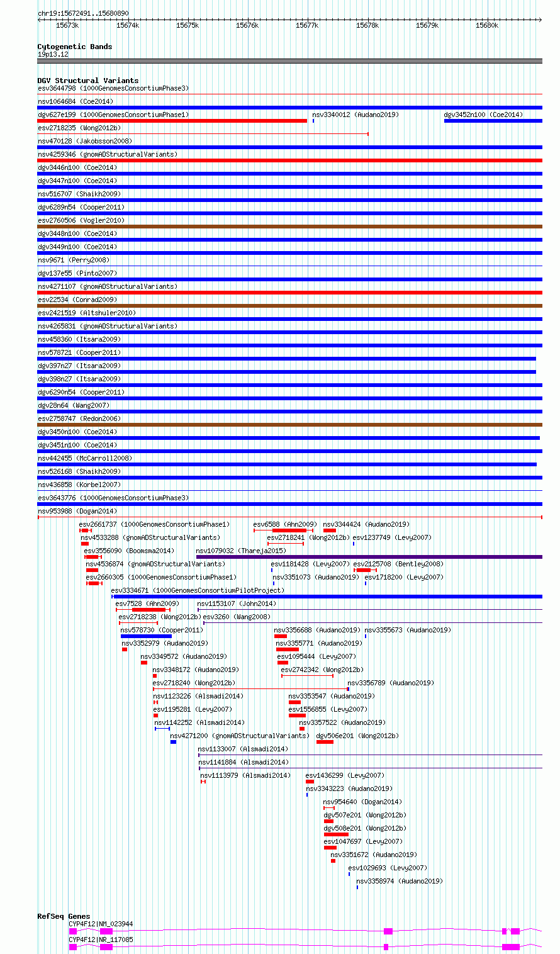This screenshot has height=954, width=560.
Task: Select the esv1095444 (Levy2007) label
Action: point(316,657)
